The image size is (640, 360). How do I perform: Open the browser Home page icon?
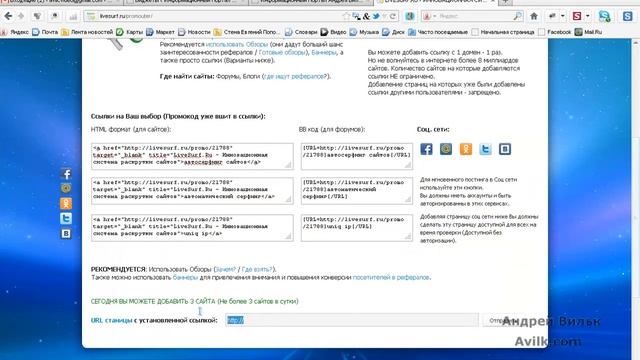coord(533,16)
